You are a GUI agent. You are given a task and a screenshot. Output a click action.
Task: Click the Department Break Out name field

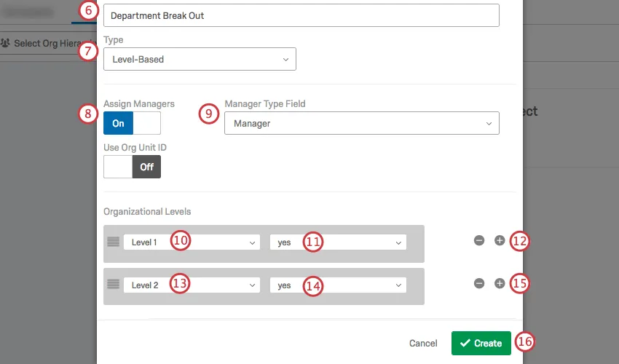tap(301, 15)
